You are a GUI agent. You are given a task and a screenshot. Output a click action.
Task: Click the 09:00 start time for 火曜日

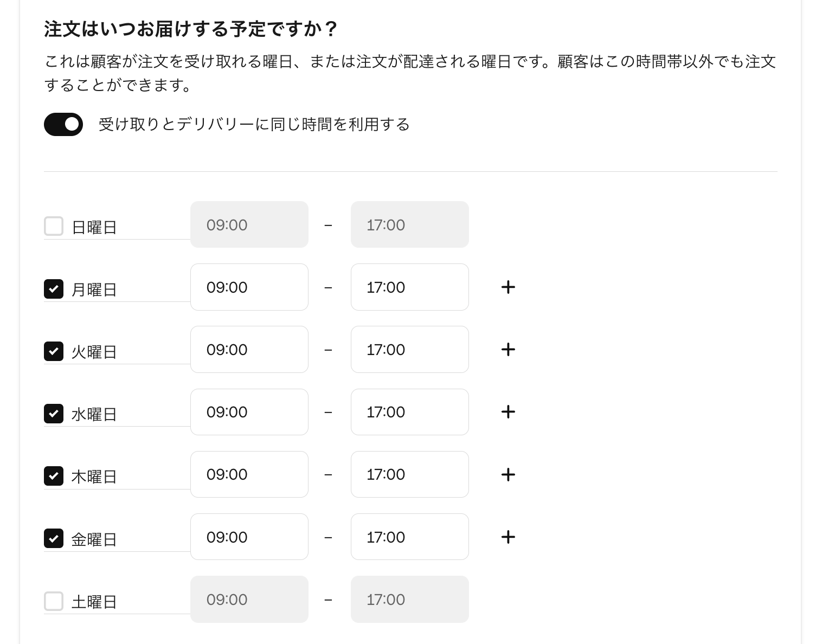(249, 349)
